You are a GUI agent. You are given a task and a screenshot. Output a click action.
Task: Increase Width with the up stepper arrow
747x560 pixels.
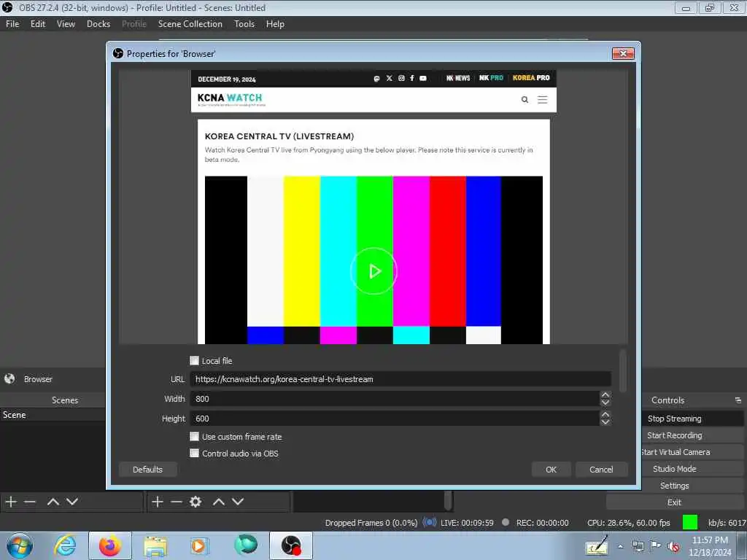(605, 394)
